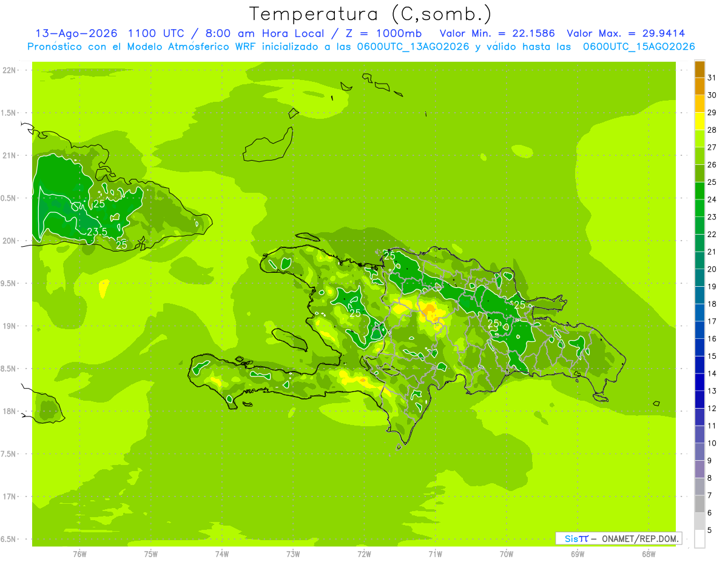Click Great Inagua island outline north of Haiti
The width and height of the screenshot is (728, 562).
pos(267,146)
